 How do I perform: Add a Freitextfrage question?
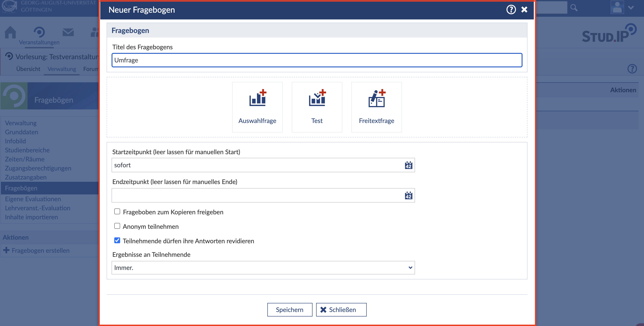tap(376, 107)
